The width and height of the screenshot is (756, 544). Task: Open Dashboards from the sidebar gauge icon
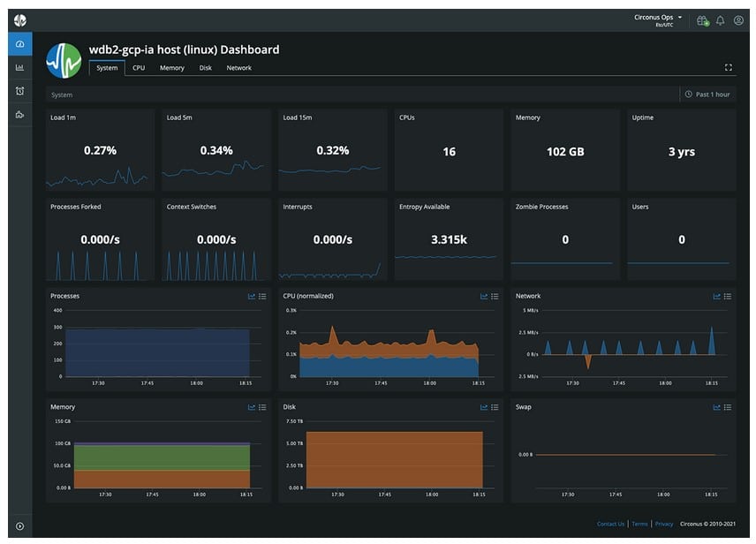pyautogui.click(x=19, y=44)
